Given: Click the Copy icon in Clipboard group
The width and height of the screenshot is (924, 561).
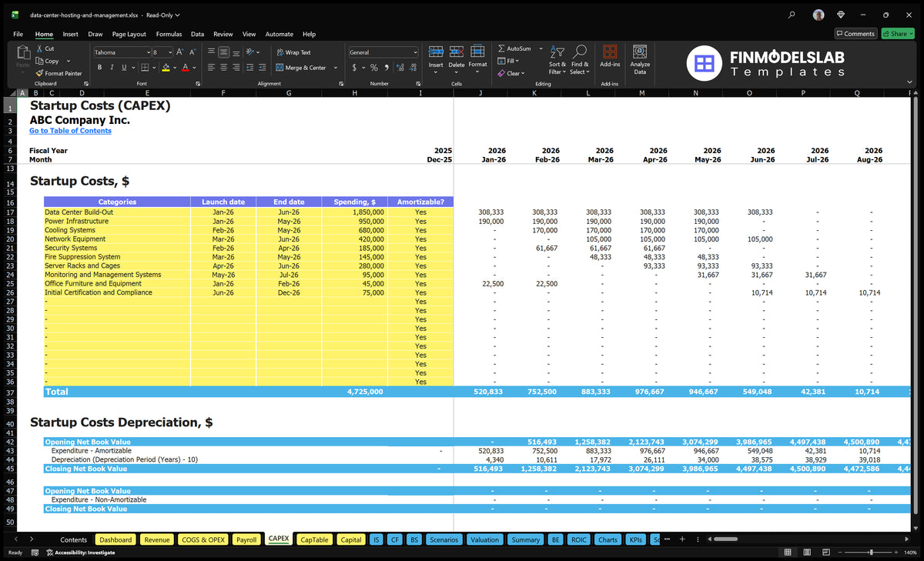Looking at the screenshot, I should coord(39,61).
